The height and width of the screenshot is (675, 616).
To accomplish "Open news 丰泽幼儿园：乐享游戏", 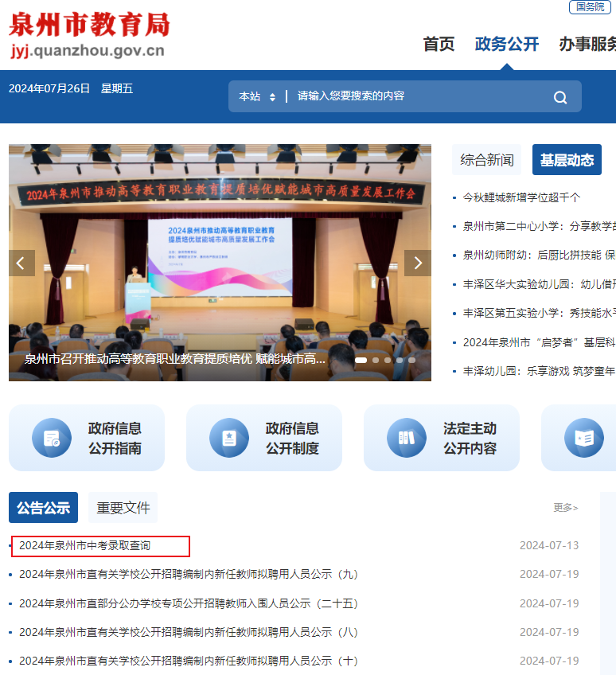I will tap(540, 371).
